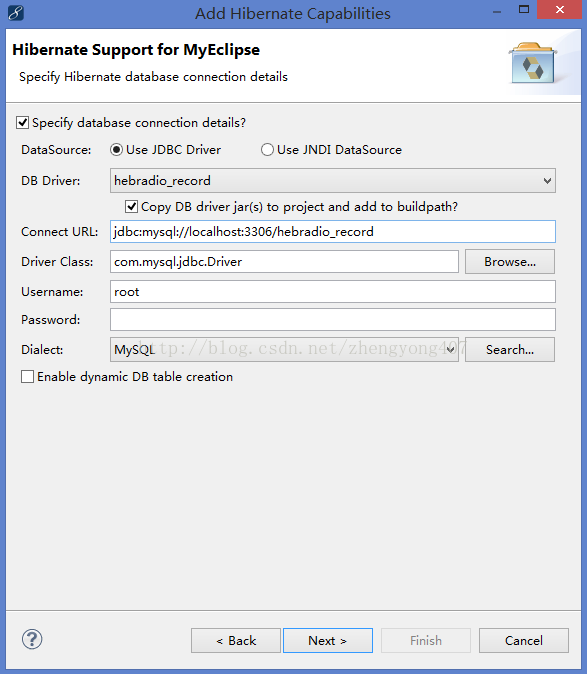Click the Hibernate Support for MyEclipse heading
Viewport: 587px width, 674px height.
click(x=136, y=50)
